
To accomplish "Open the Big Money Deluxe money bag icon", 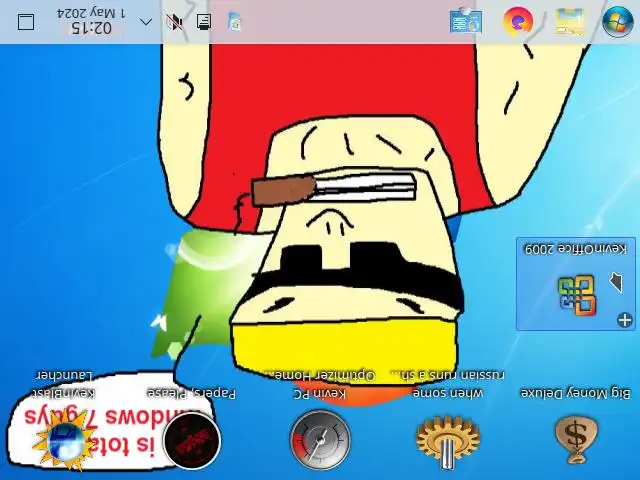I will tap(576, 440).
